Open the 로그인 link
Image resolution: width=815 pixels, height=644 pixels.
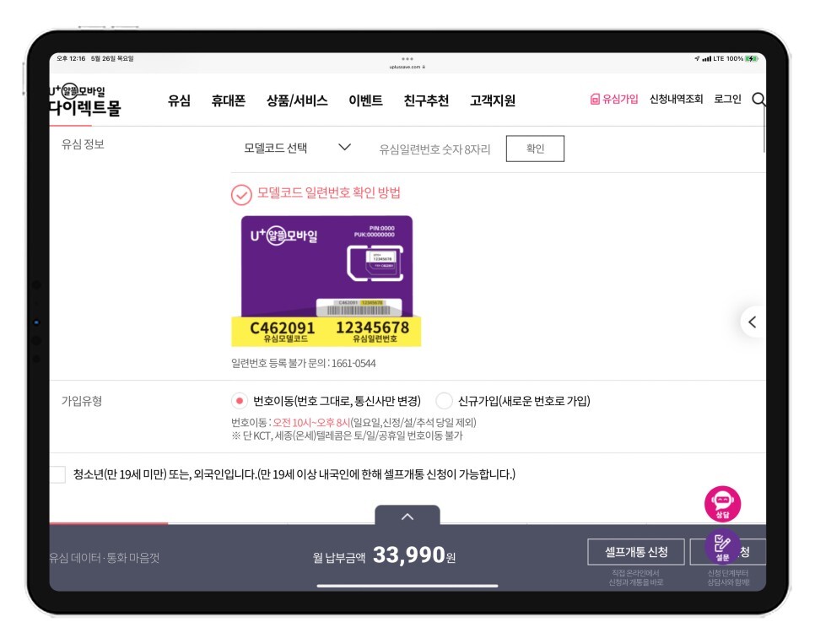point(727,99)
